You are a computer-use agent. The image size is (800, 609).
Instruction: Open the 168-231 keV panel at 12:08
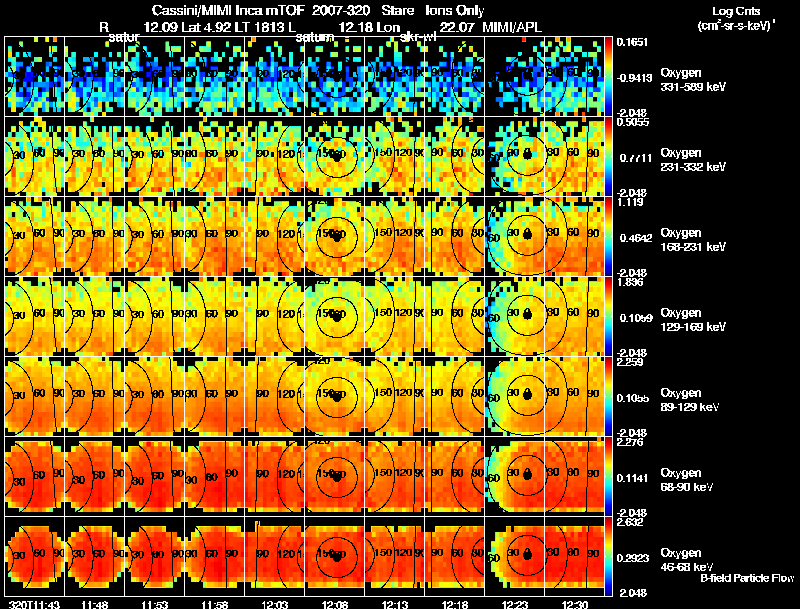point(335,237)
